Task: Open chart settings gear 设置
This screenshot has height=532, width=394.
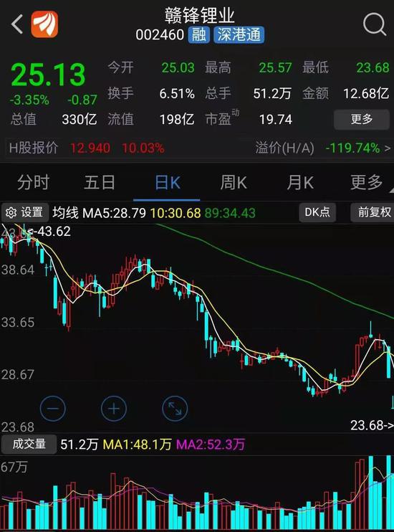Action: [25, 212]
